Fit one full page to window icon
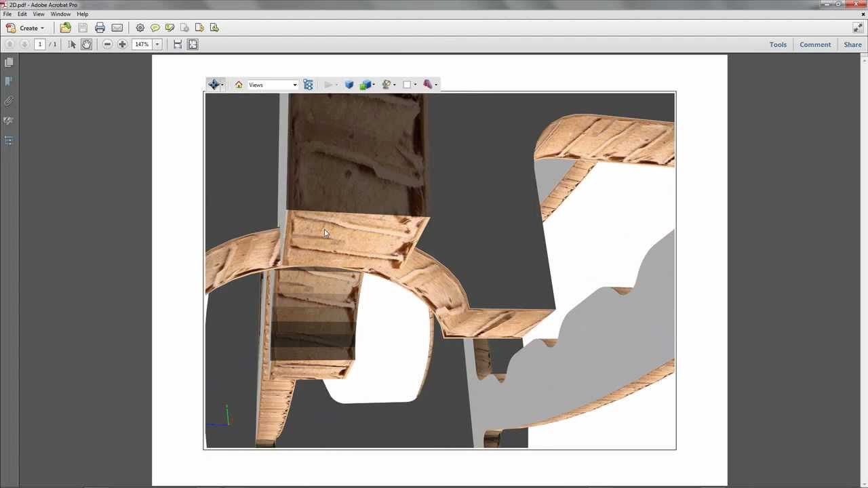This screenshot has width=868, height=488. pos(193,44)
